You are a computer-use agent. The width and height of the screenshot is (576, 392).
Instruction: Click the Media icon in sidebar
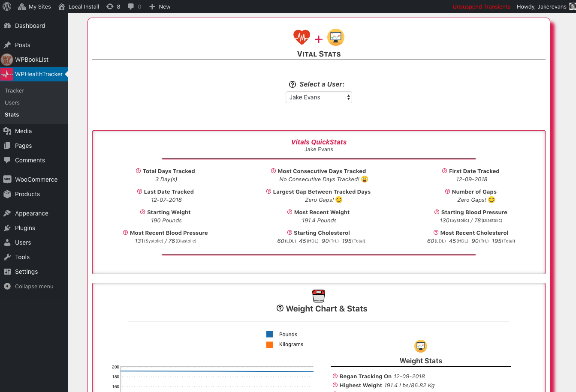[x=7, y=131]
